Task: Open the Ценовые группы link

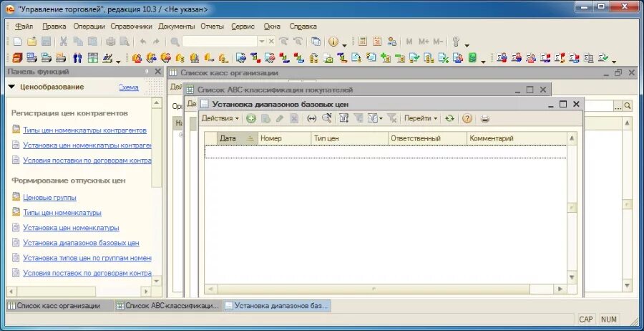Action: coord(49,197)
